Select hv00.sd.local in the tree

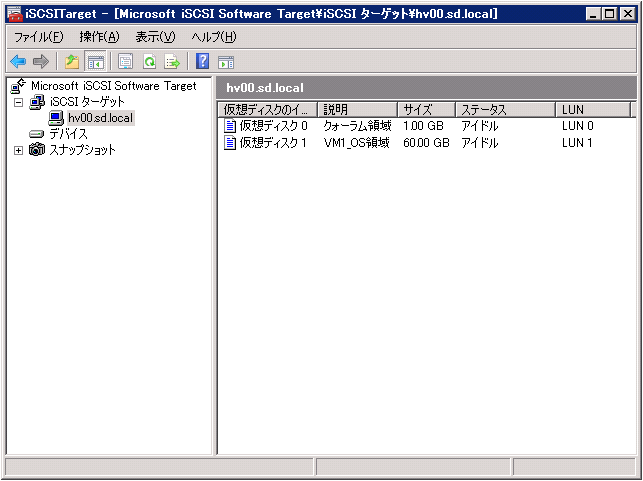pyautogui.click(x=100, y=118)
